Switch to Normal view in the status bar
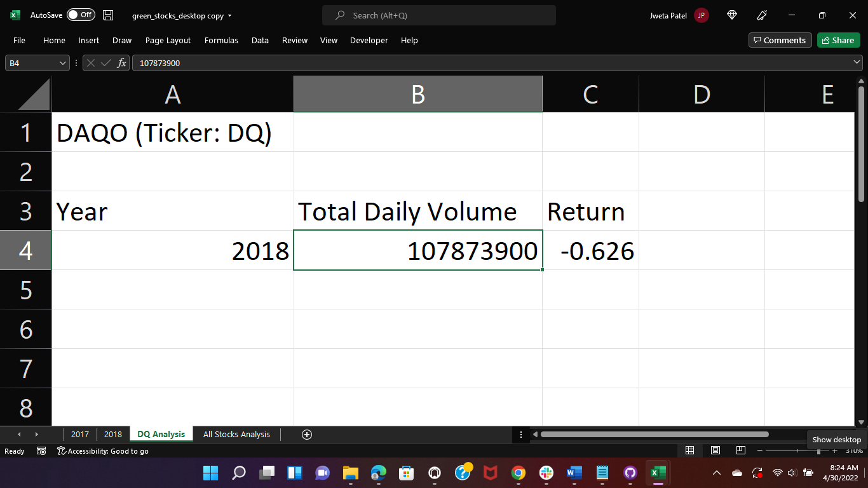 [689, 450]
